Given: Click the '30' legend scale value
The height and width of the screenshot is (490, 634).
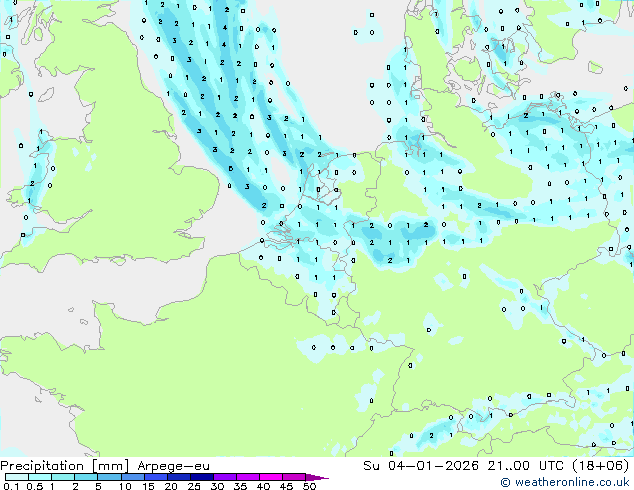Looking at the screenshot, I should pyautogui.click(x=217, y=486).
